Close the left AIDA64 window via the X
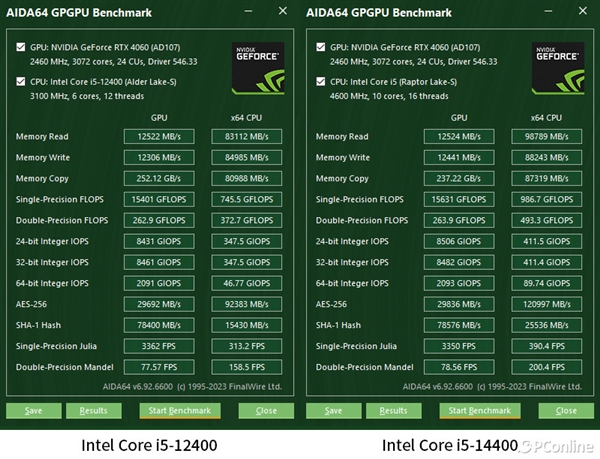The width and height of the screenshot is (600, 459). click(x=283, y=11)
